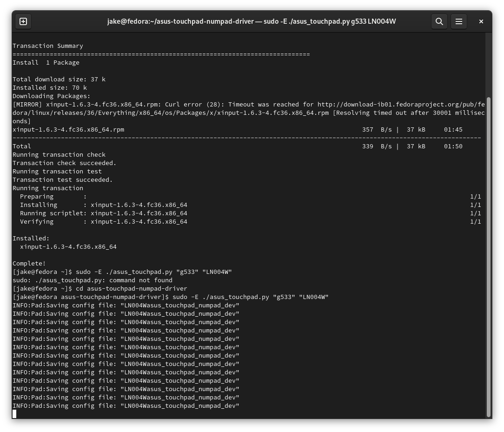Open the hamburger menu
This screenshot has width=504, height=432.
click(459, 21)
